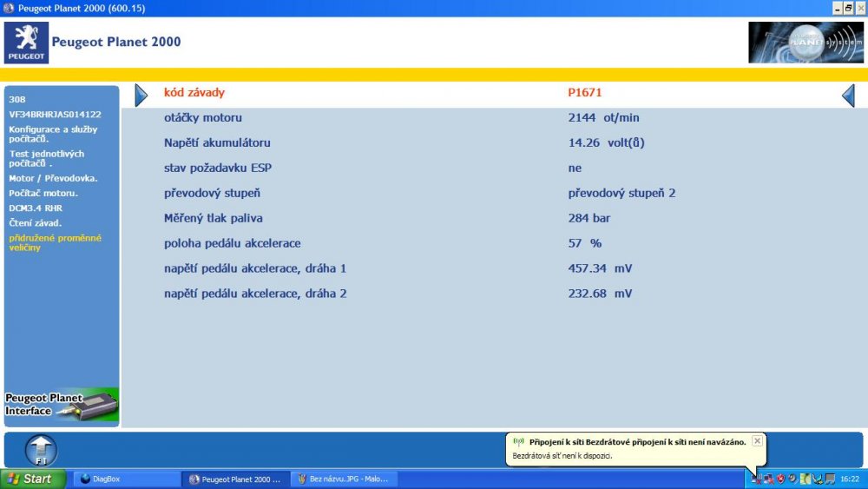Viewport: 868px width, 489px height.
Task: Click the F1 up-arrow help button
Action: pyautogui.click(x=41, y=450)
